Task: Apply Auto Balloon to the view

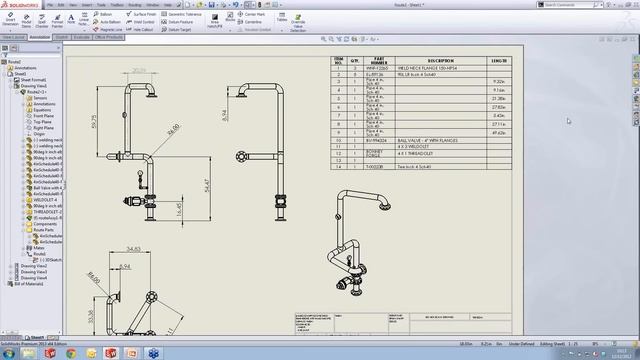Action: (x=107, y=22)
